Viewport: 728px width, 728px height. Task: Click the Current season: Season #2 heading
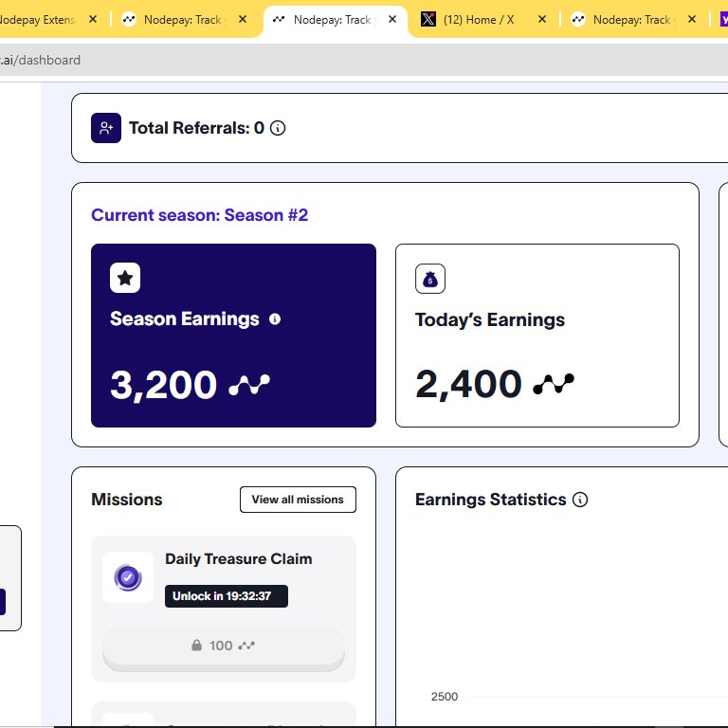[200, 215]
